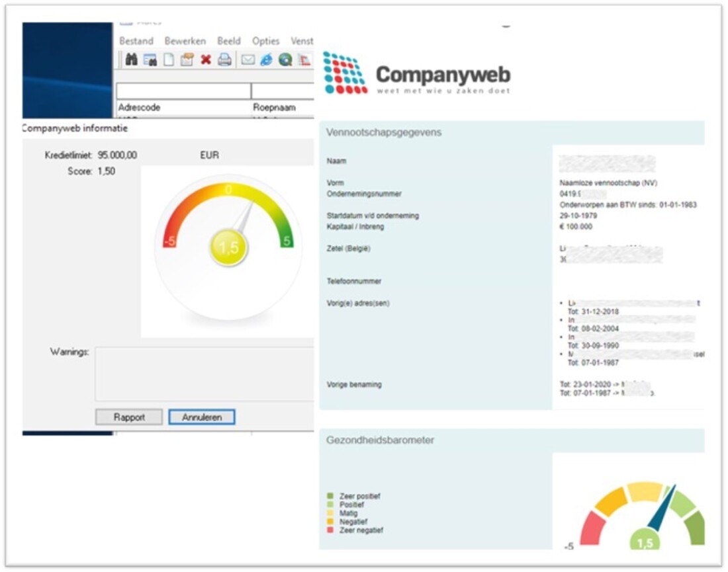Click the window-with-binoculars find icon

pos(150,60)
